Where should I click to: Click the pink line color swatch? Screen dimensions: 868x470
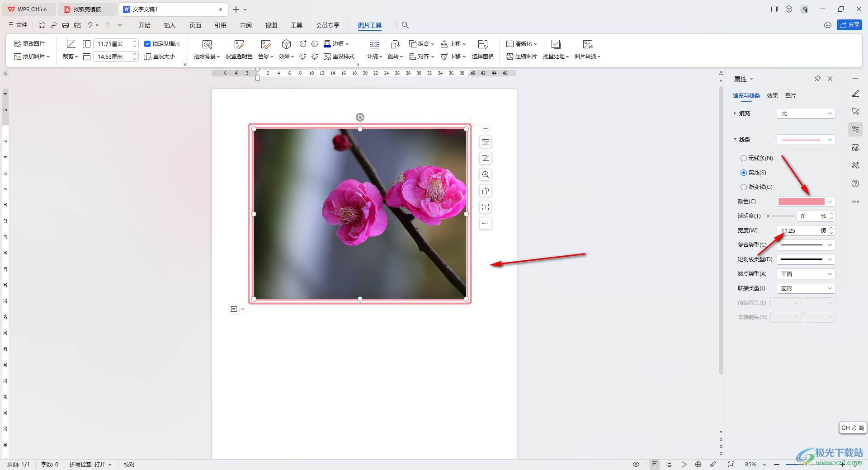tap(801, 202)
